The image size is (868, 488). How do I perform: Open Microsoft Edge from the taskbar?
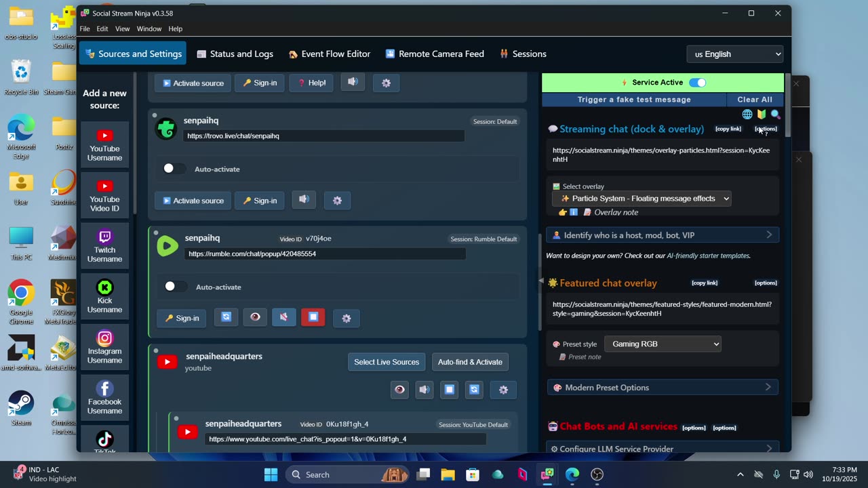pyautogui.click(x=572, y=474)
